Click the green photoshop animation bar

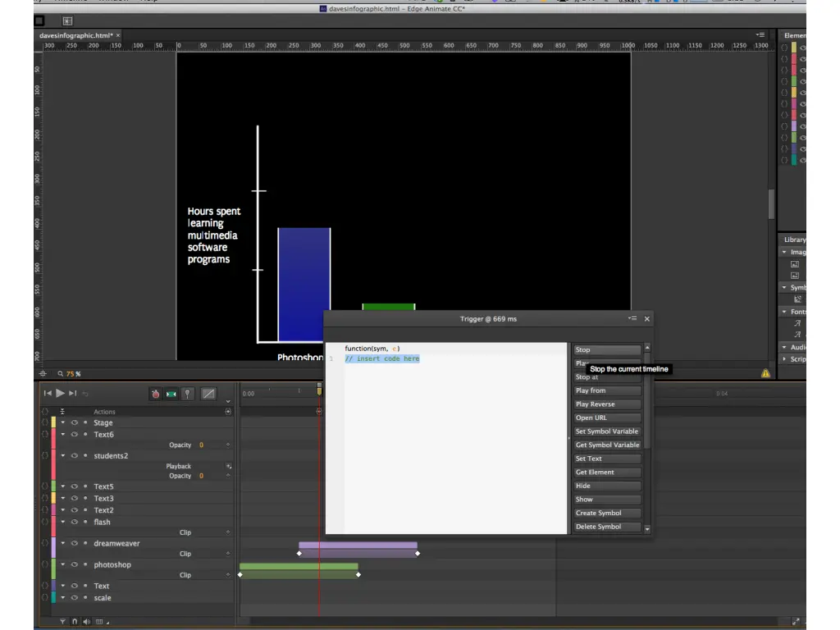click(299, 566)
